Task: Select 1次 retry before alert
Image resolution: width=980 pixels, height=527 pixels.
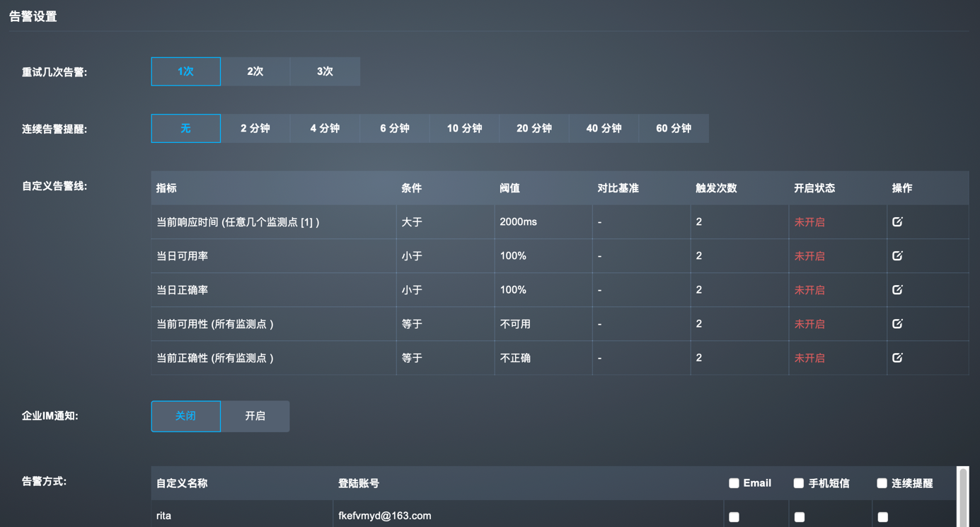Action: click(185, 71)
